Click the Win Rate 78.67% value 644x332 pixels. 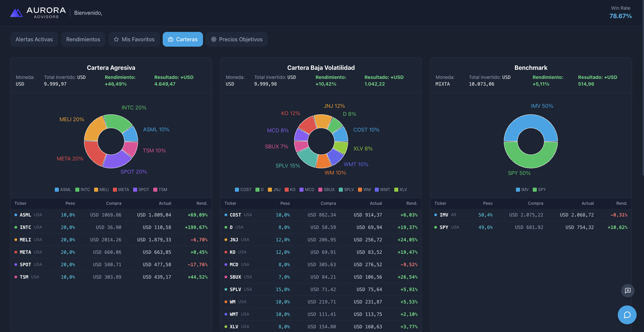(620, 16)
